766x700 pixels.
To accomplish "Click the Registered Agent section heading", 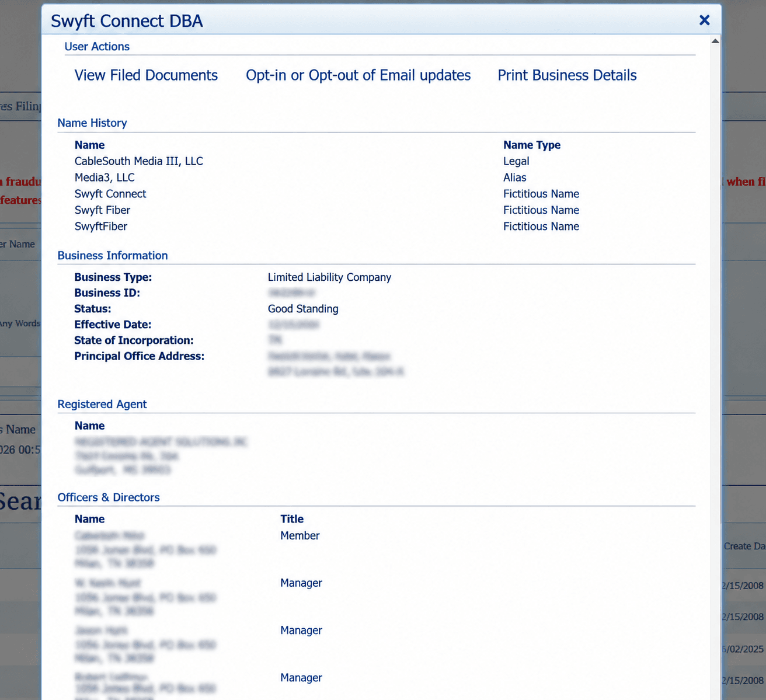I will [102, 404].
